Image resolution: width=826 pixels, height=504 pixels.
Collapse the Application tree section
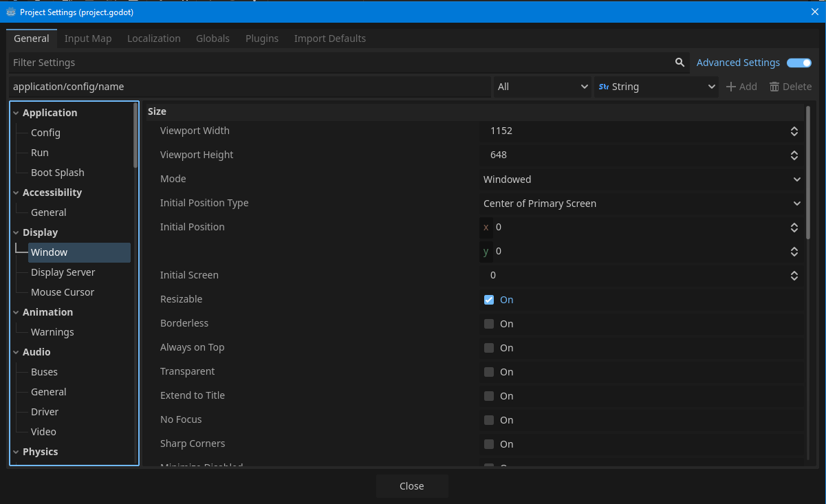pyautogui.click(x=16, y=113)
